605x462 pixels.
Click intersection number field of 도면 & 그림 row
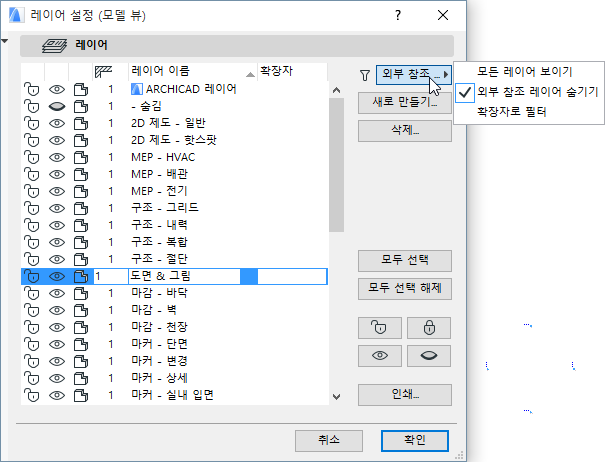click(111, 276)
